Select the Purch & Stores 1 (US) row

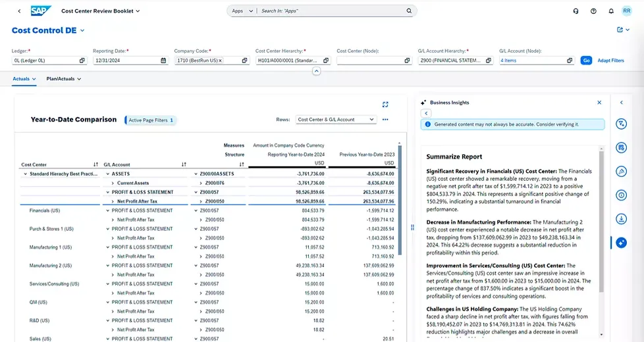coord(51,230)
